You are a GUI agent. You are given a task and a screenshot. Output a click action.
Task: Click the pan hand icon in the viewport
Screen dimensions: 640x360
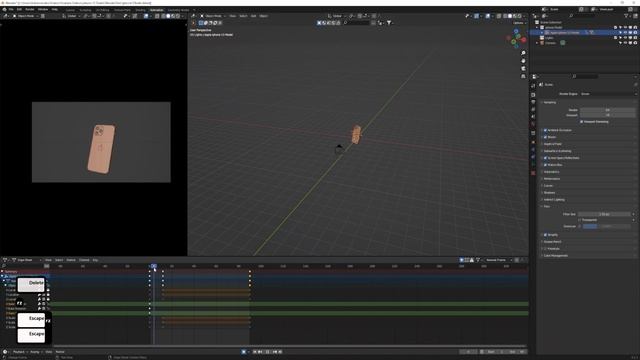[x=523, y=61]
